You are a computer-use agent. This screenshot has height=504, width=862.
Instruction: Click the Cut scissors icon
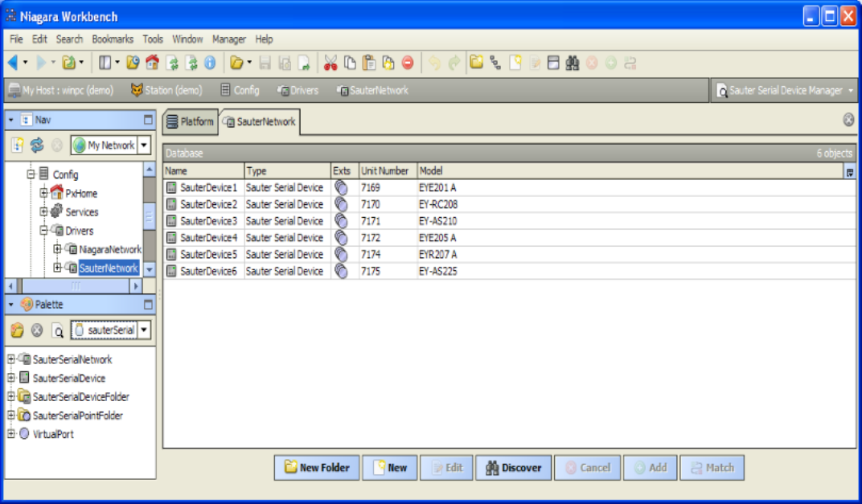[330, 63]
